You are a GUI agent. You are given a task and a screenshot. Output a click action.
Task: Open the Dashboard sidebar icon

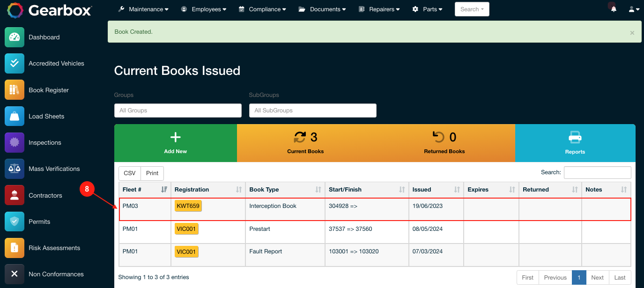15,37
